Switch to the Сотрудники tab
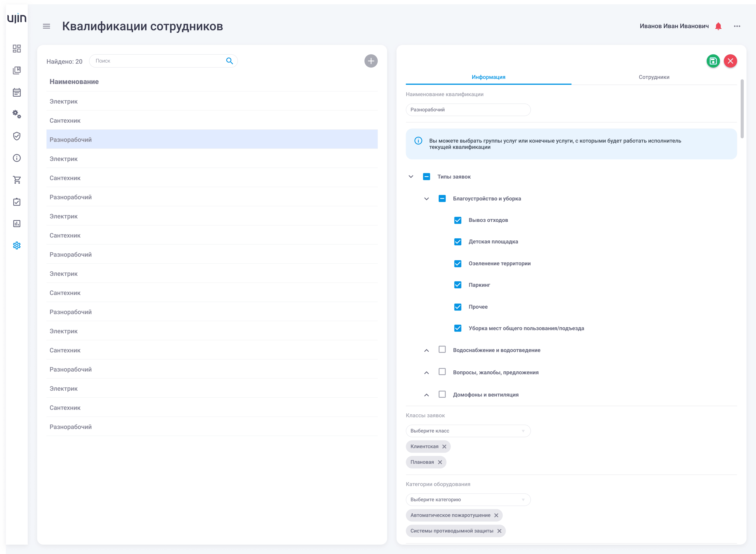 [654, 77]
